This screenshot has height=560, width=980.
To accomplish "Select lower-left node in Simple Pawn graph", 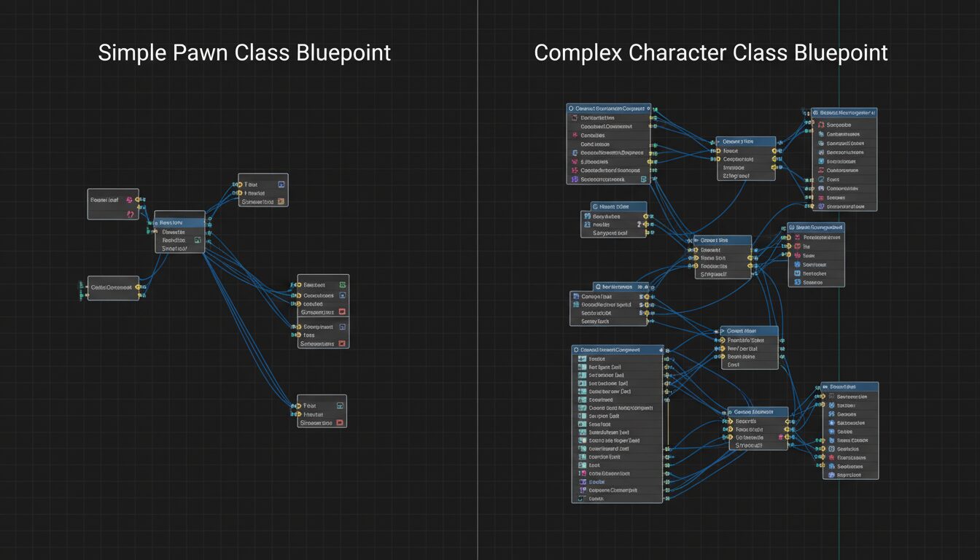I will (113, 288).
